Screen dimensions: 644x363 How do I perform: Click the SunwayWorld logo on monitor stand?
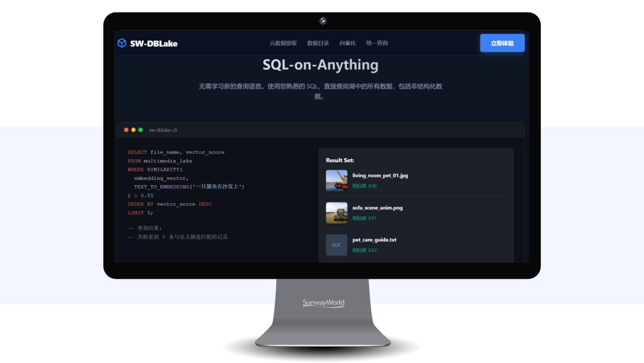click(x=323, y=303)
